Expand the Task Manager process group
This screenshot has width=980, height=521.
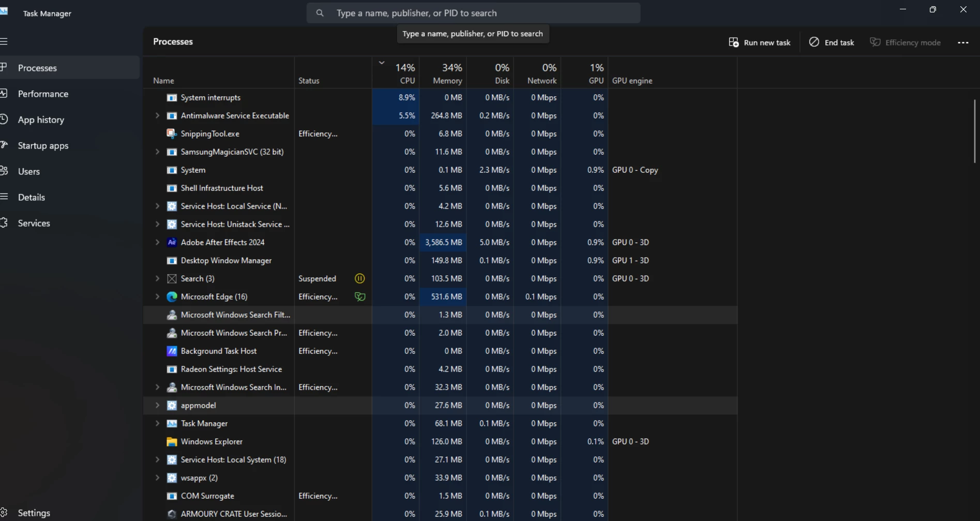pos(157,423)
